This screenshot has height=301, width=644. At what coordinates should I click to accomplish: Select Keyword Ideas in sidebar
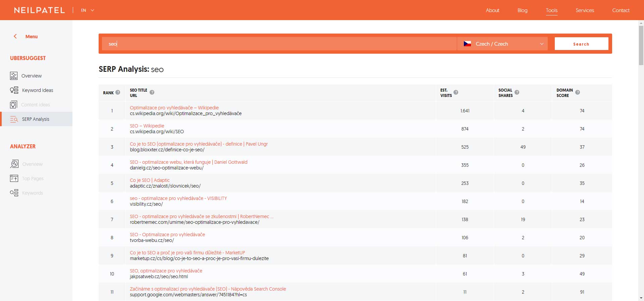click(x=38, y=90)
